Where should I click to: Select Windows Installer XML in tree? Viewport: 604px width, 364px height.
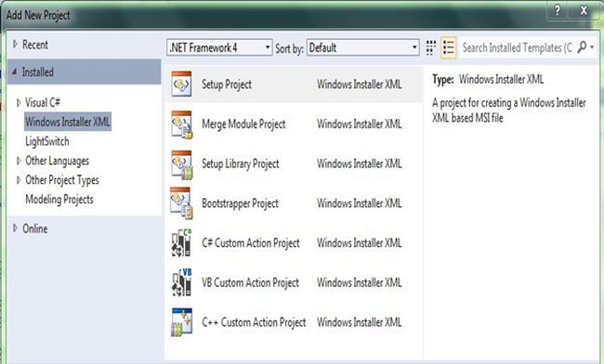point(68,122)
